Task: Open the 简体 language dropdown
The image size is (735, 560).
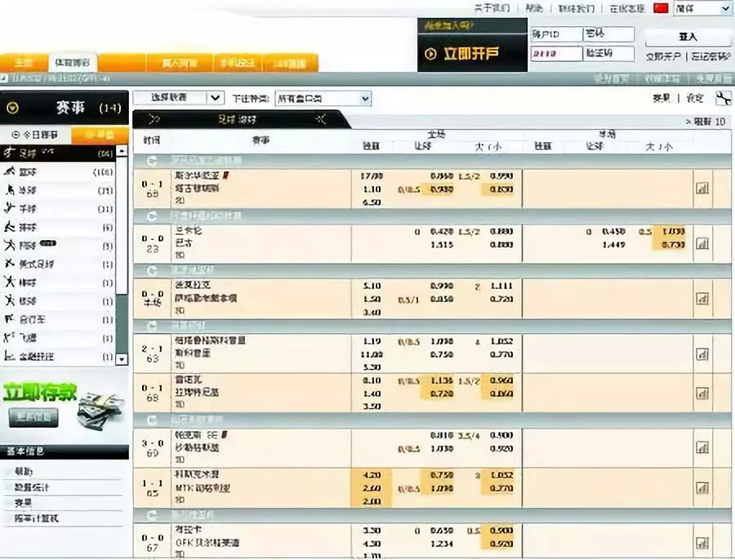Action: (x=702, y=8)
